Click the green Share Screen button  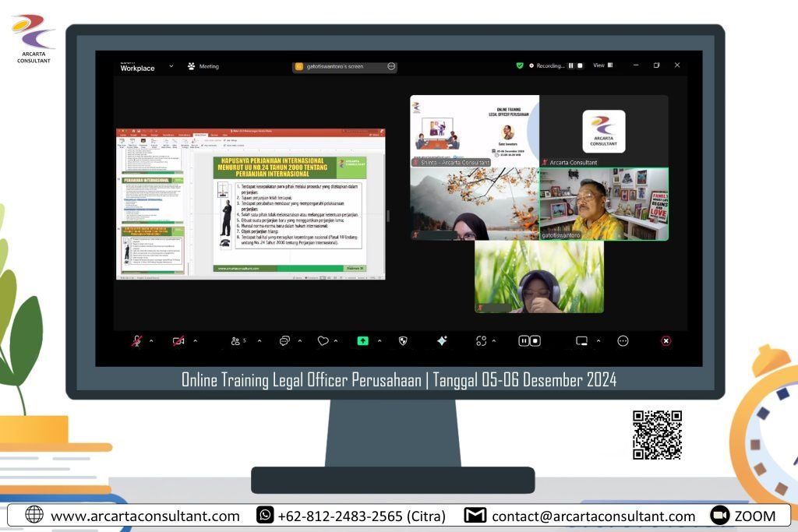[x=362, y=341]
